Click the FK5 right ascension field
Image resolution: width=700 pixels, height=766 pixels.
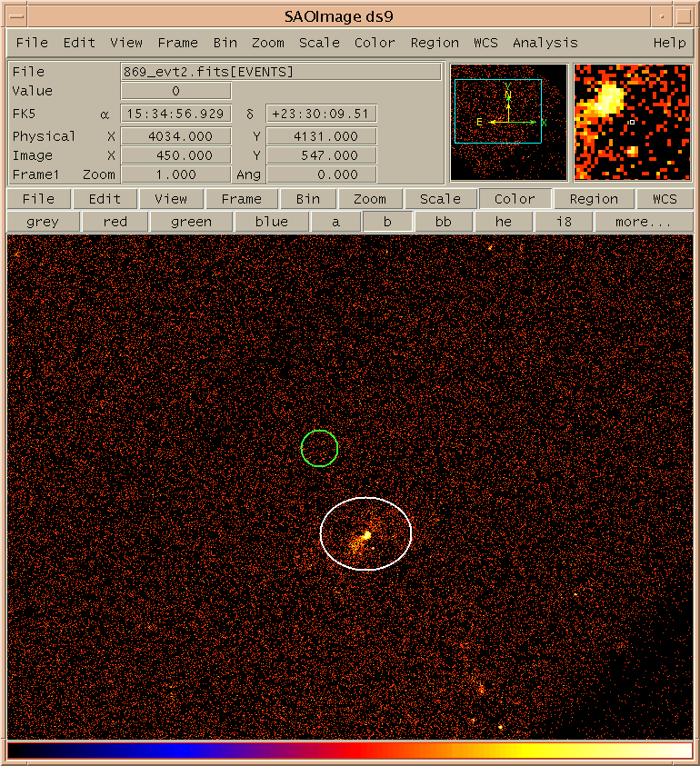[x=176, y=114]
